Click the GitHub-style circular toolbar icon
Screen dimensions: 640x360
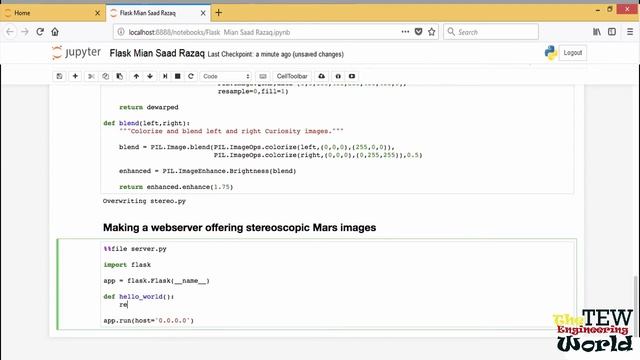[x=338, y=76]
